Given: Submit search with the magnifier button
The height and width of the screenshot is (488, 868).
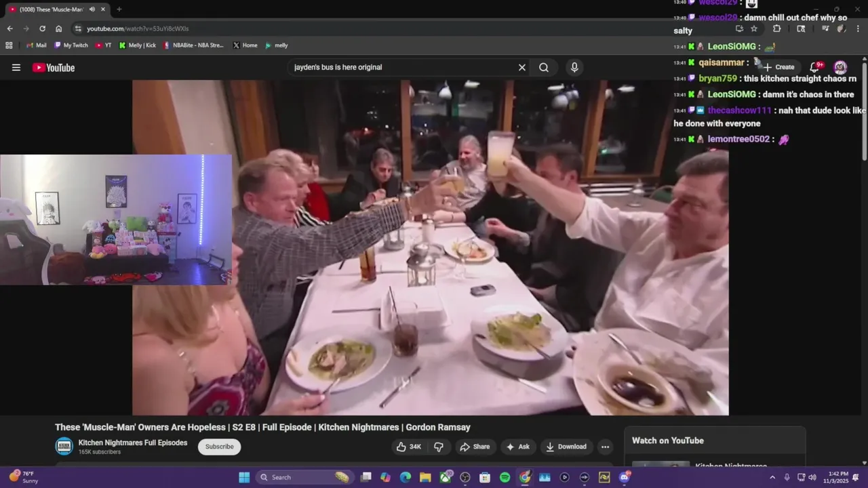Looking at the screenshot, I should [x=544, y=67].
